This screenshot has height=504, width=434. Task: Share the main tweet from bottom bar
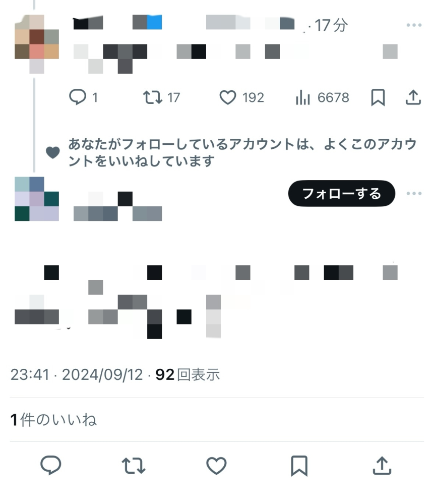382,466
